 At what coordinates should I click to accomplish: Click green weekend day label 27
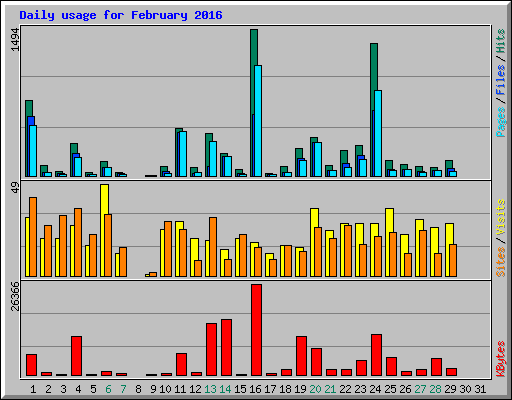pyautogui.click(x=420, y=389)
